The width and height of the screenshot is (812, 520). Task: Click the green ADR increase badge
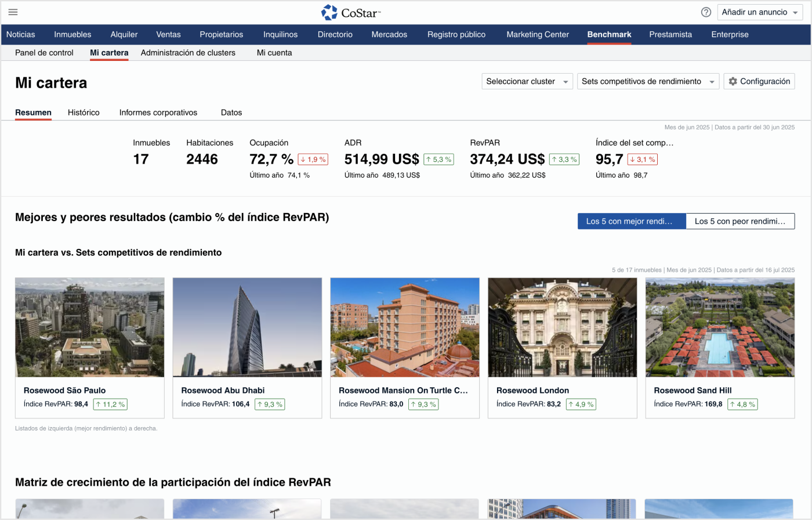pyautogui.click(x=438, y=159)
